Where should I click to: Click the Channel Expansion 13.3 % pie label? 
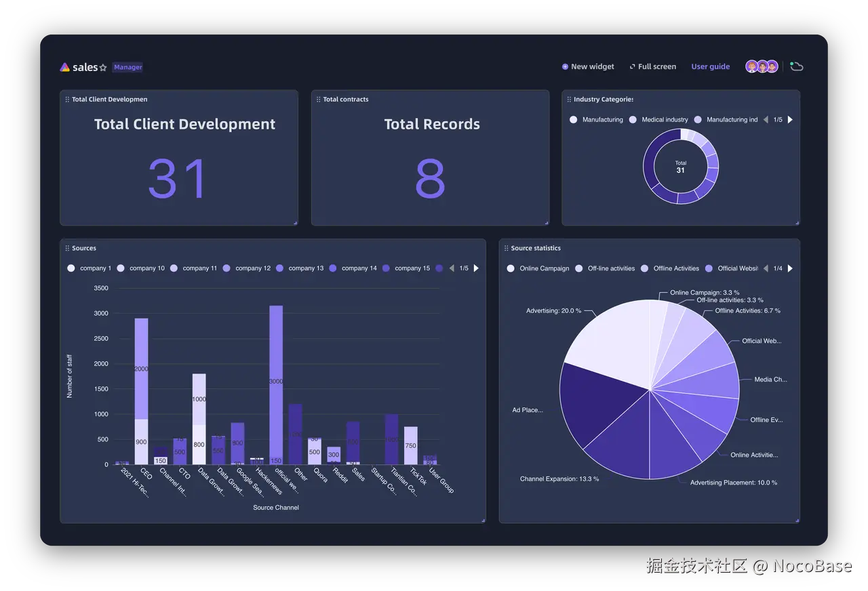[x=559, y=478]
